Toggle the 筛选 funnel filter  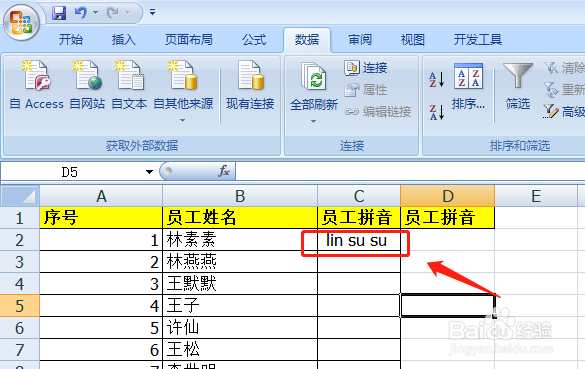tap(518, 87)
